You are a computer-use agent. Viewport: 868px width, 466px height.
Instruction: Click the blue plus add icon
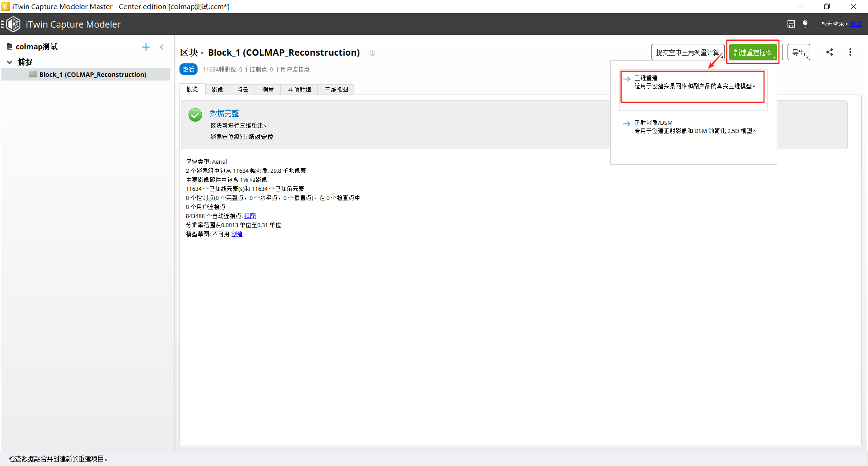click(x=146, y=47)
